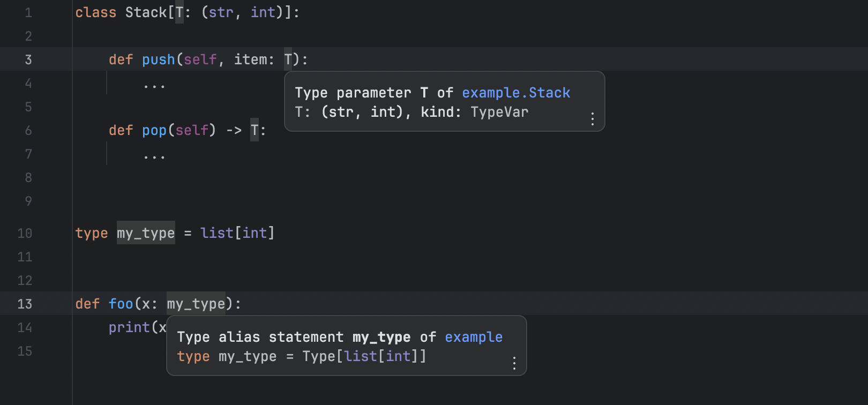The height and width of the screenshot is (405, 868).
Task: Click line number 3 in the gutter
Action: click(28, 59)
